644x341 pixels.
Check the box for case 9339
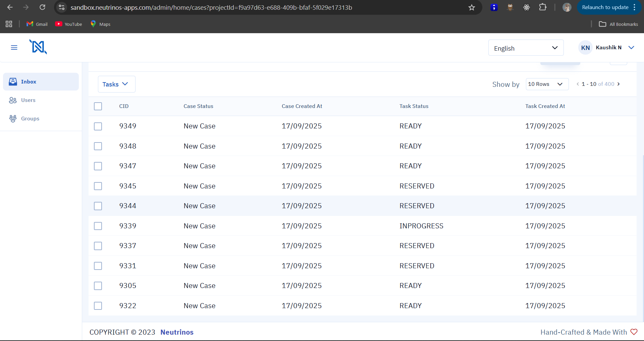(98, 226)
